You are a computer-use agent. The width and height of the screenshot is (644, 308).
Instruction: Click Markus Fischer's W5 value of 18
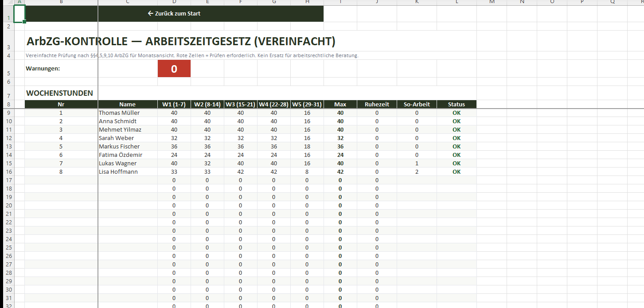[307, 146]
